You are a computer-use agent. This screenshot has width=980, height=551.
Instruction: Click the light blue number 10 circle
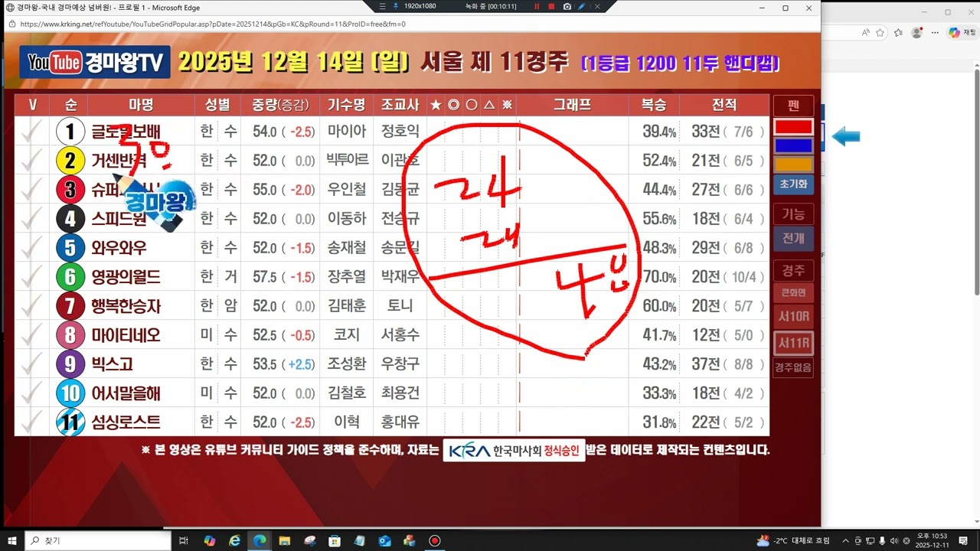pos(70,393)
